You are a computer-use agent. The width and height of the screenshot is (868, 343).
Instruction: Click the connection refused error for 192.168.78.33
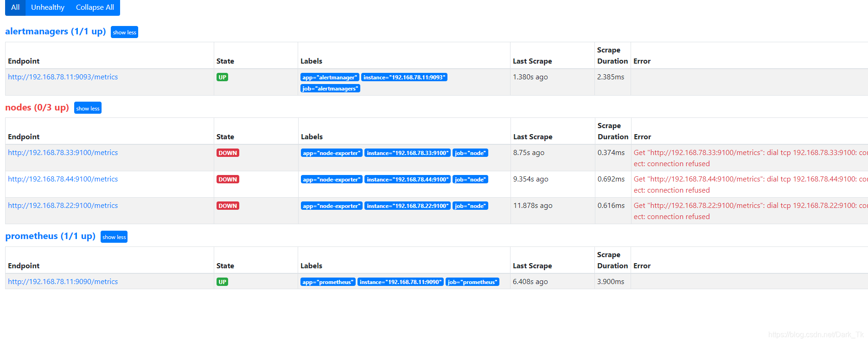750,158
